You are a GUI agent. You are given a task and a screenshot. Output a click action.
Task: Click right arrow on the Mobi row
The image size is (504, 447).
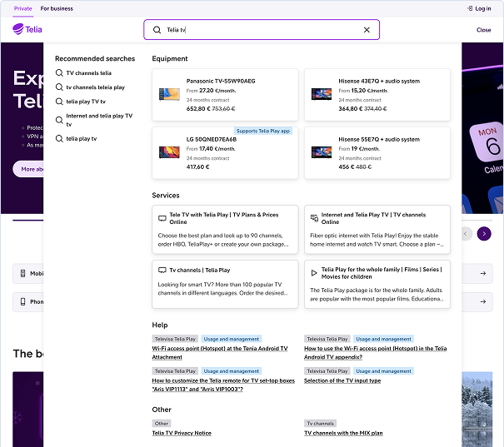(x=483, y=273)
